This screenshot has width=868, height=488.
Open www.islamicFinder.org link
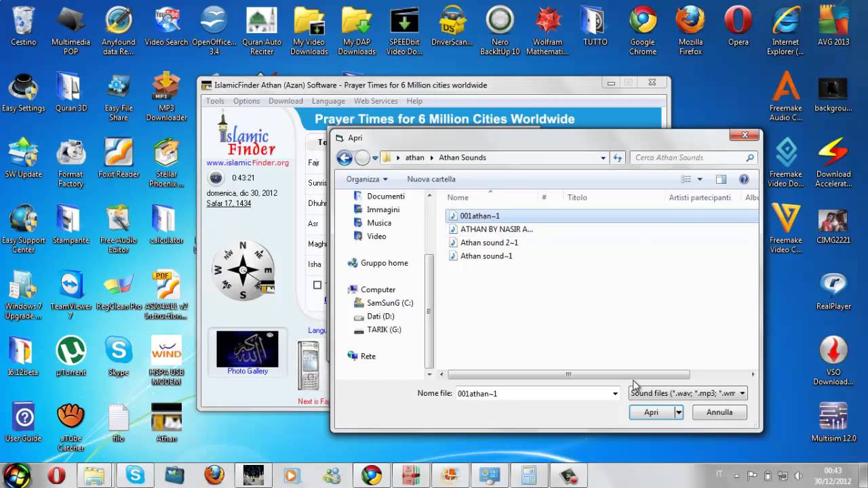pyautogui.click(x=248, y=163)
